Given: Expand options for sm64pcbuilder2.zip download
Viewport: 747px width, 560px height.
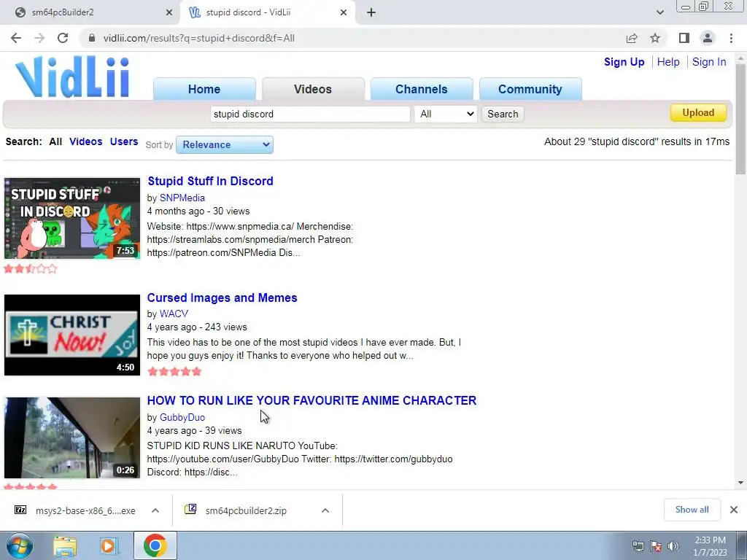Looking at the screenshot, I should point(325,510).
